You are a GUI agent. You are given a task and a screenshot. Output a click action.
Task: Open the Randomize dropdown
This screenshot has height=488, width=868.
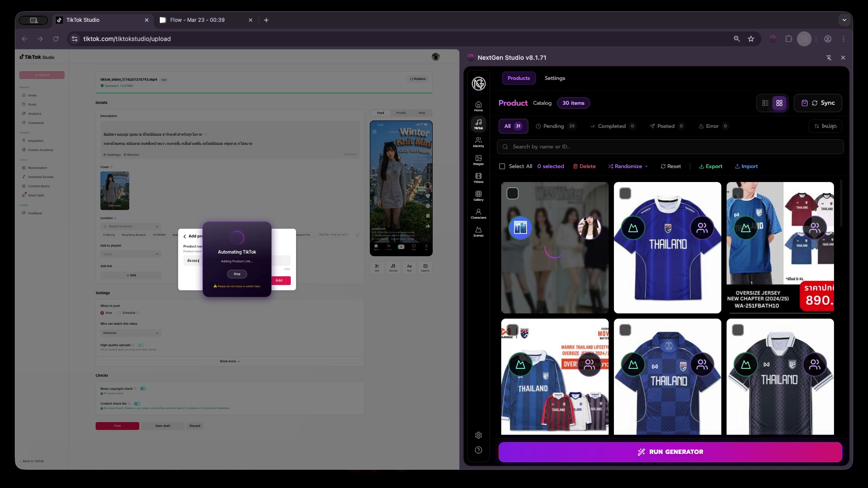[x=628, y=166]
